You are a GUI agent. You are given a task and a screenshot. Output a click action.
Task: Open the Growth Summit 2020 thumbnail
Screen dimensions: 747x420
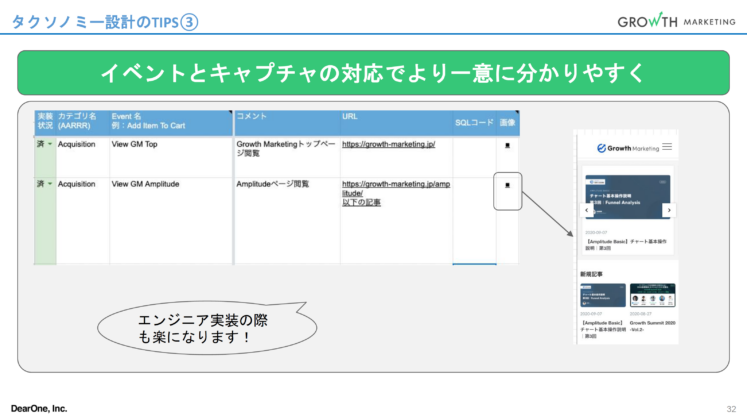(x=652, y=295)
